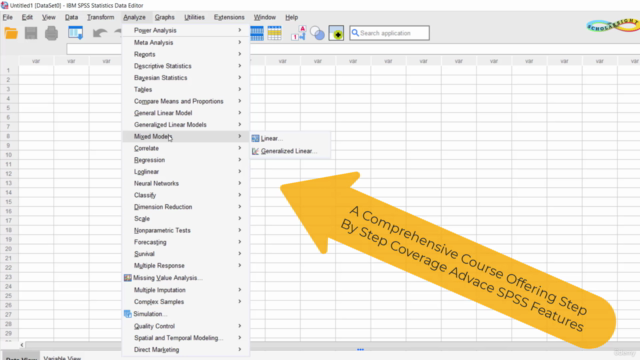
Task: Choose Generalized Linear... in submenu
Action: click(x=289, y=151)
